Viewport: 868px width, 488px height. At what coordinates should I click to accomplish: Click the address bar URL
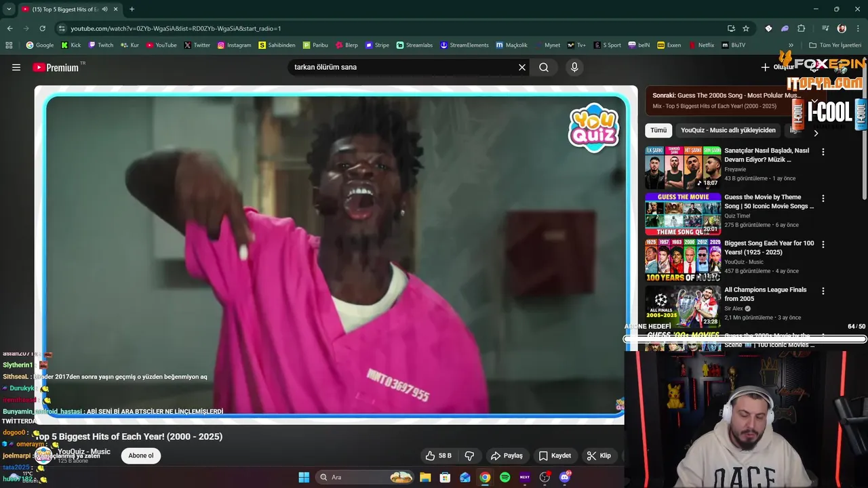tap(176, 28)
